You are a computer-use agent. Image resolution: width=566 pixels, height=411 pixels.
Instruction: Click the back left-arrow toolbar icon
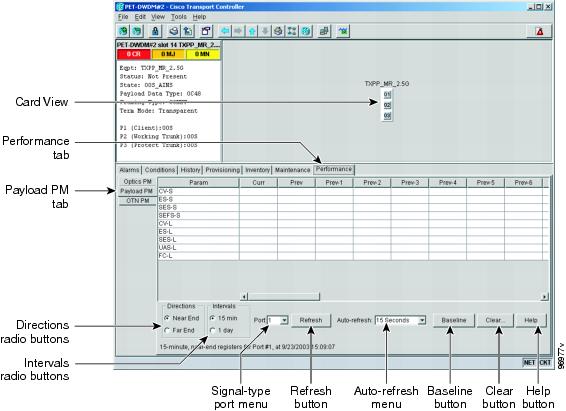coord(225,31)
